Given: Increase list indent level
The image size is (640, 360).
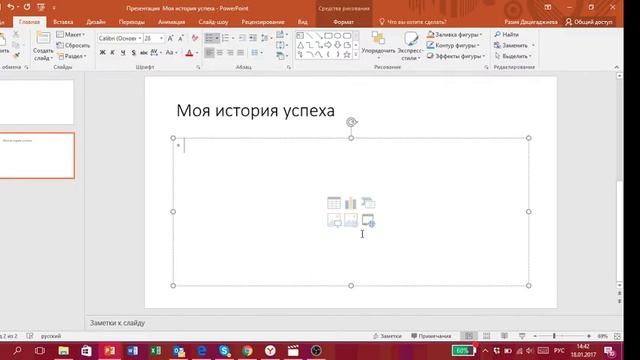Looking at the screenshot, I should (x=253, y=38).
